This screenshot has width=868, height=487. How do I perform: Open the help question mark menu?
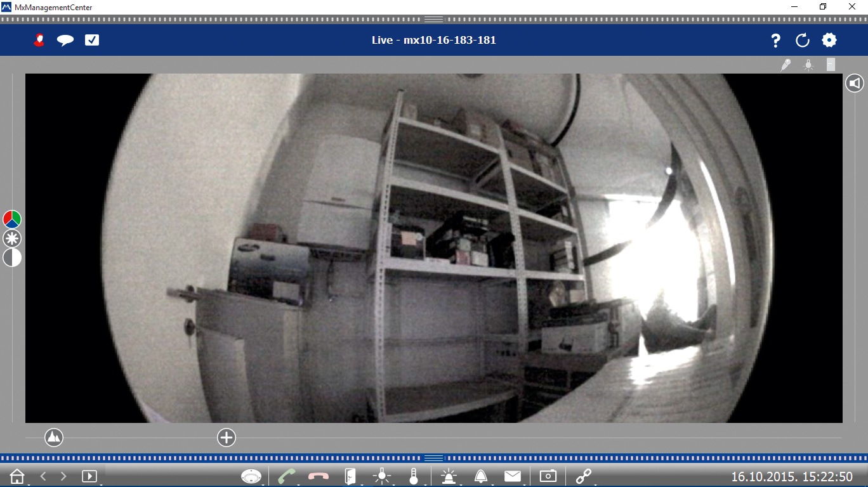775,41
